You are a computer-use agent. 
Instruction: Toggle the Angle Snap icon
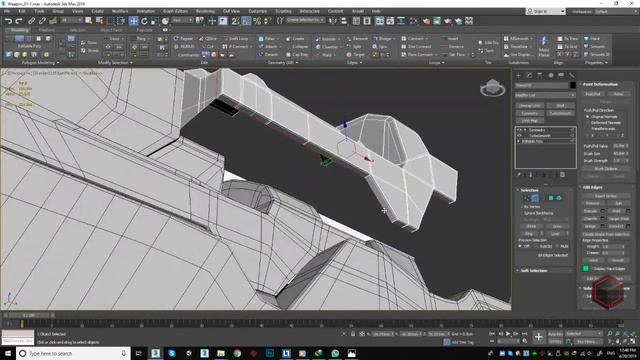click(246, 21)
